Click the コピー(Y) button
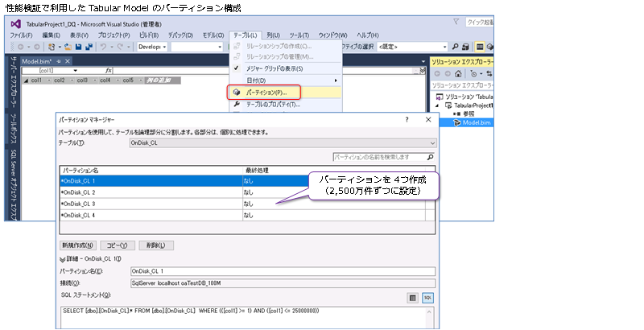This screenshot has height=330, width=644. (117, 245)
